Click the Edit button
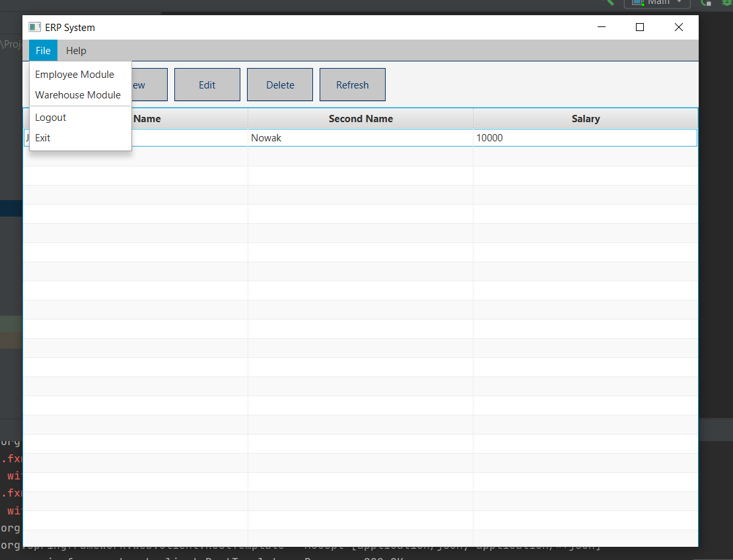The height and width of the screenshot is (560, 733). [207, 85]
